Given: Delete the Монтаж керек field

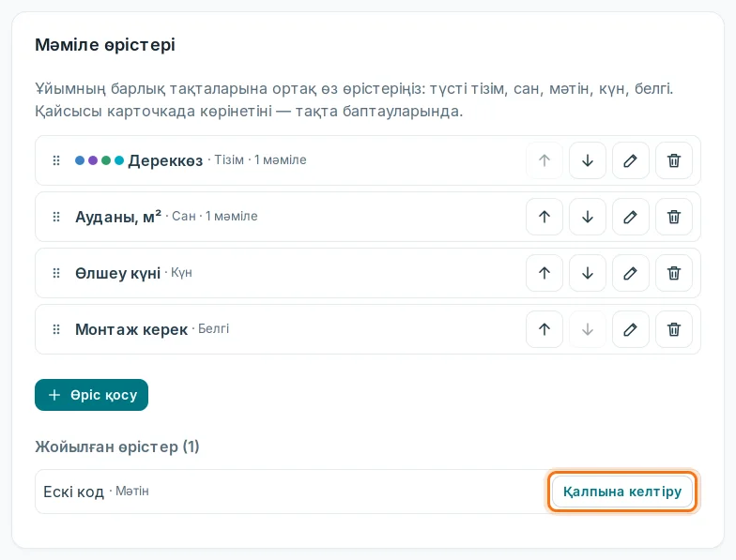Looking at the screenshot, I should click(674, 329).
